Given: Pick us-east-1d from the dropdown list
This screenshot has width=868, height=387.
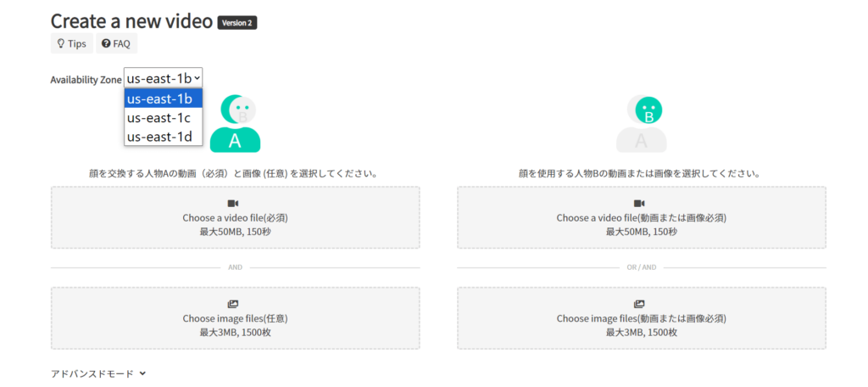Looking at the screenshot, I should click(164, 136).
